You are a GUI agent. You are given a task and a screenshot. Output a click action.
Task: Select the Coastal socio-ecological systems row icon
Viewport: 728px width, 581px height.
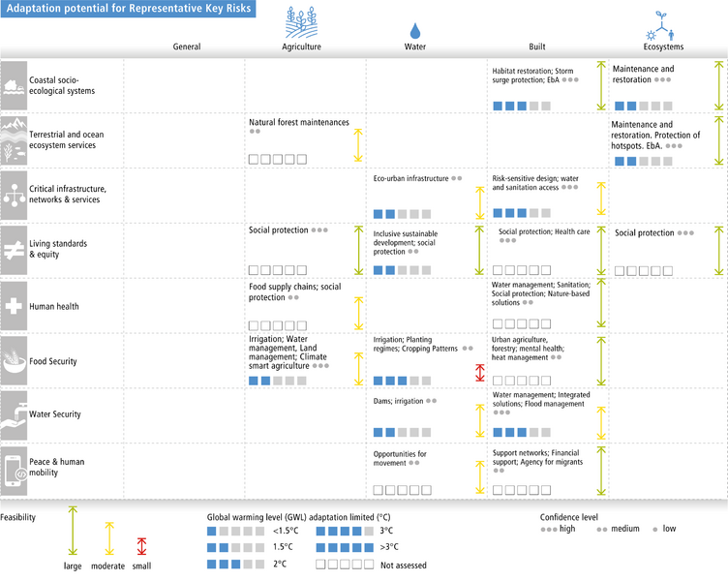click(x=14, y=85)
